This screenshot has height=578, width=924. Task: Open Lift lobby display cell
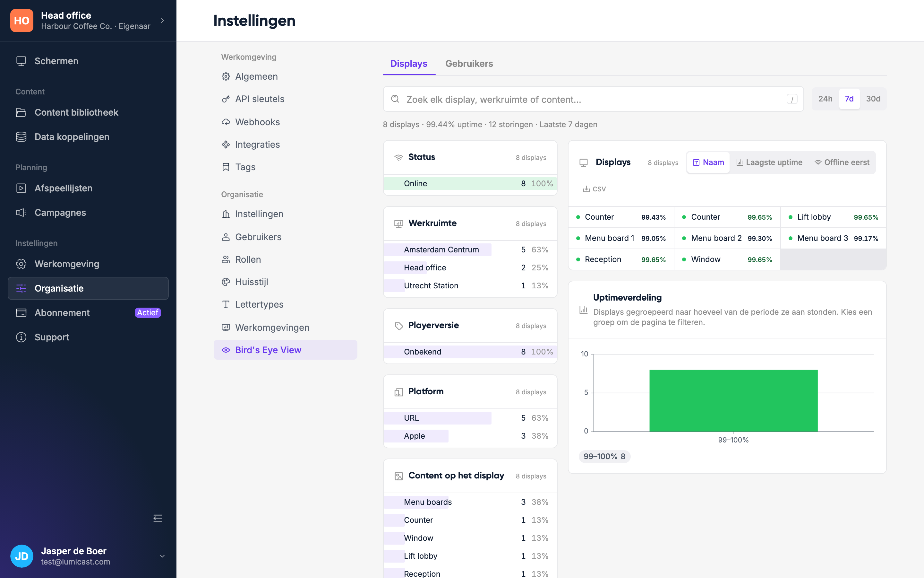[833, 217]
